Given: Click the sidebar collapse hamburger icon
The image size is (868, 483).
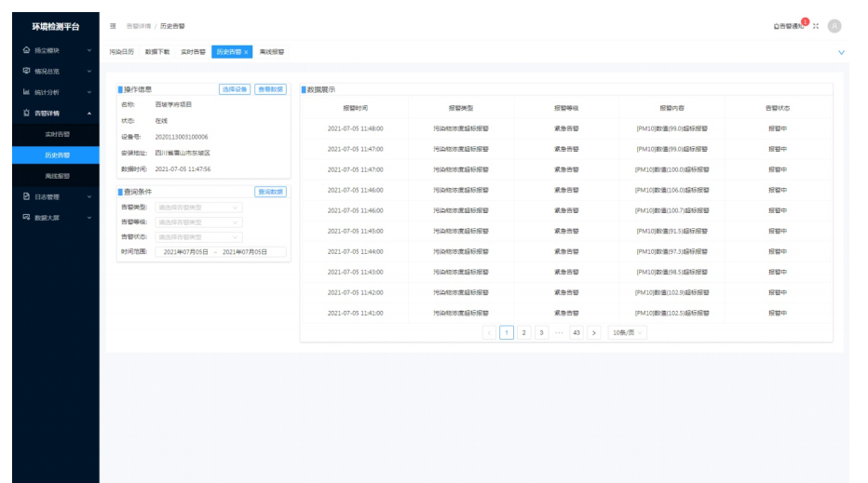Looking at the screenshot, I should coord(113,26).
